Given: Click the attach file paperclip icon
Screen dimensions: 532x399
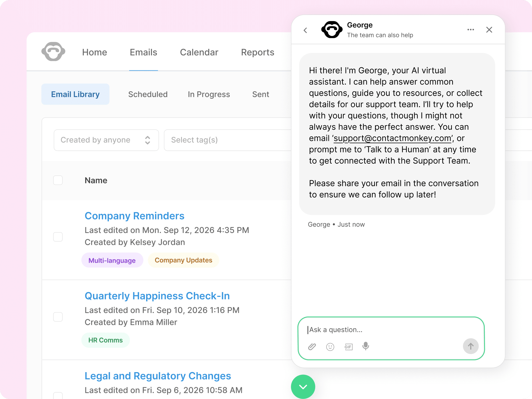Looking at the screenshot, I should click(x=312, y=347).
